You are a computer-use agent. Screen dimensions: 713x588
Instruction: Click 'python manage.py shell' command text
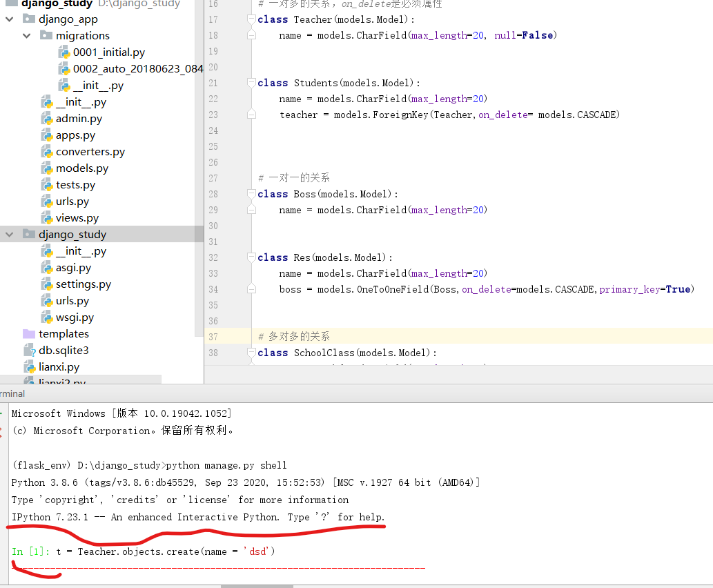tap(226, 465)
